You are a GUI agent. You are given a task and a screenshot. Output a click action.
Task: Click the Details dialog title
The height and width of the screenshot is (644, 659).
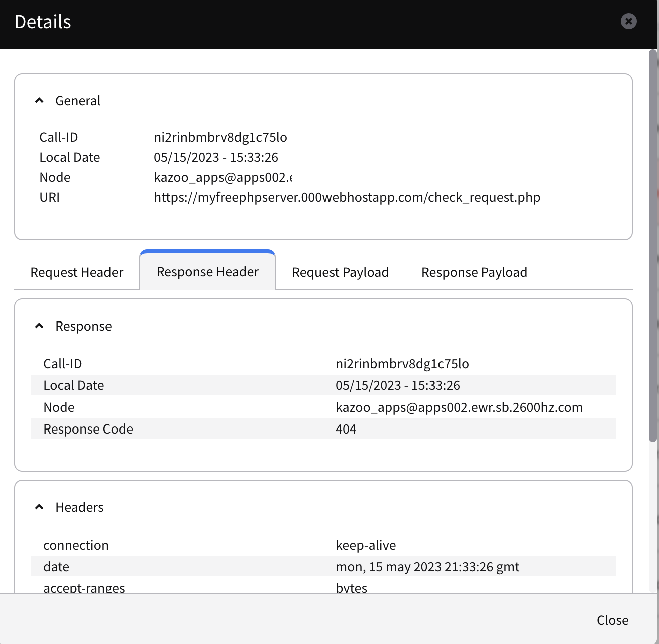point(43,22)
